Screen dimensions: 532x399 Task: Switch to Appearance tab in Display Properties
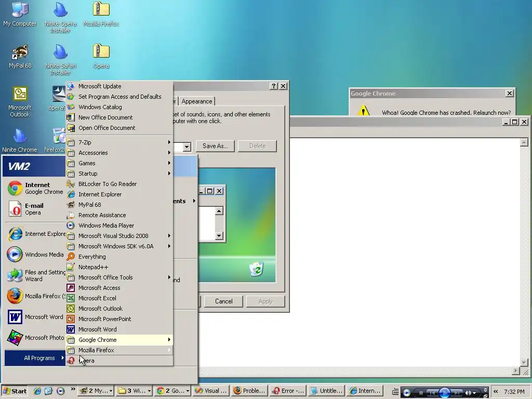point(196,101)
